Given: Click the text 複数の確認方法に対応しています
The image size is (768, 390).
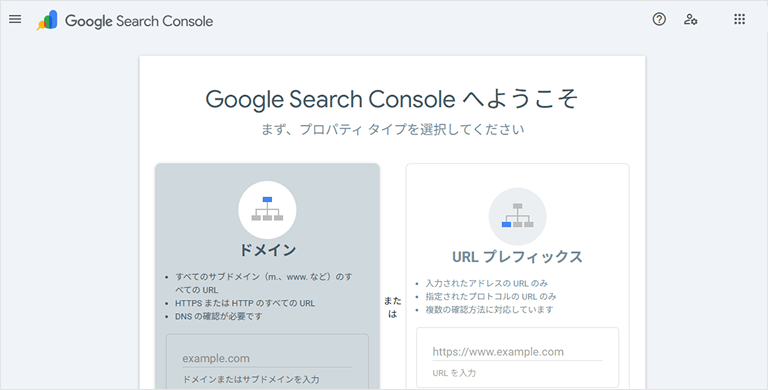Looking at the screenshot, I should point(490,310).
